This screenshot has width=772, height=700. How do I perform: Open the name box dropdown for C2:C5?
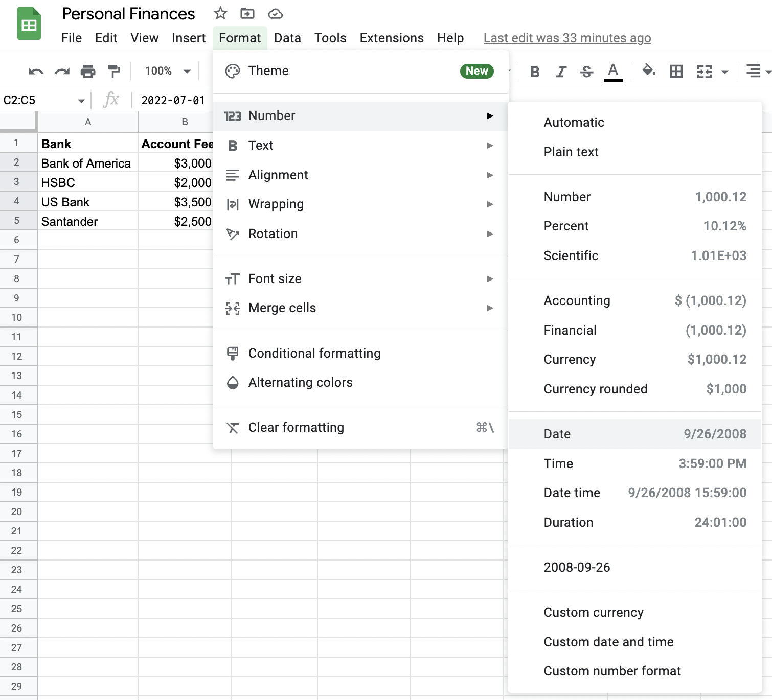click(x=81, y=101)
